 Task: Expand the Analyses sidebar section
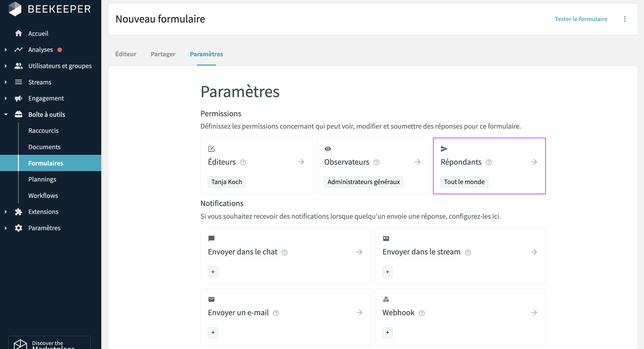click(x=6, y=50)
